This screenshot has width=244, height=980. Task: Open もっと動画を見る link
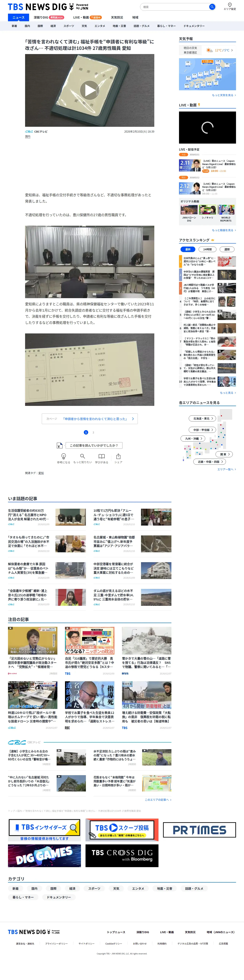224,230
